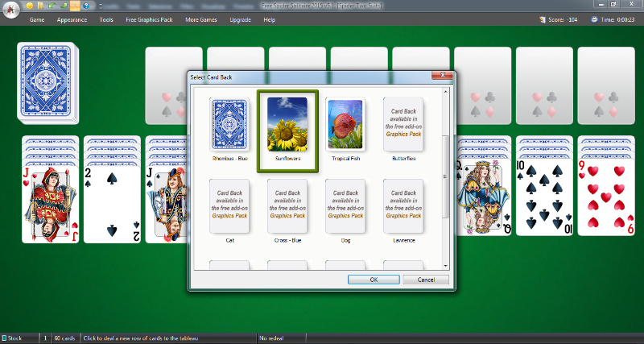Viewport: 644px width, 344px height.
Task: Click the yellow smiley new game icon
Action: [30, 6]
